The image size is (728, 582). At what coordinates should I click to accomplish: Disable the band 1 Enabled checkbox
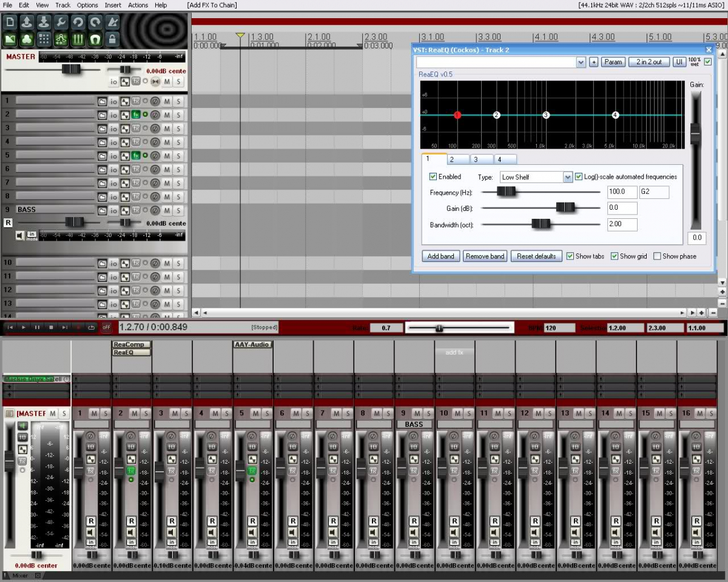(x=433, y=177)
